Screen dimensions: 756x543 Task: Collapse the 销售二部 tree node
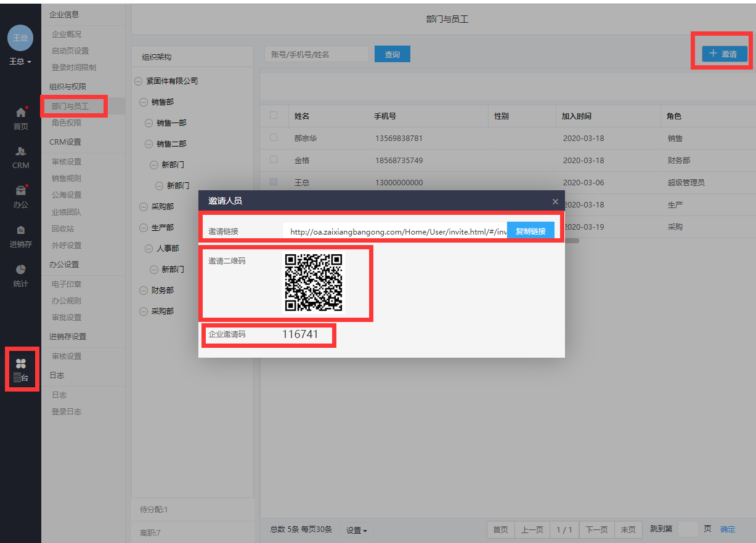pyautogui.click(x=148, y=144)
